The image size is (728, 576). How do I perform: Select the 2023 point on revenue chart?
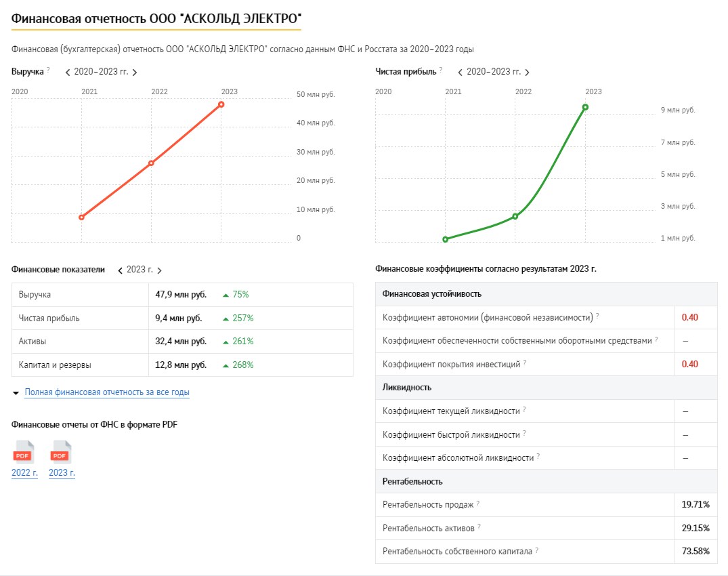coord(221,104)
